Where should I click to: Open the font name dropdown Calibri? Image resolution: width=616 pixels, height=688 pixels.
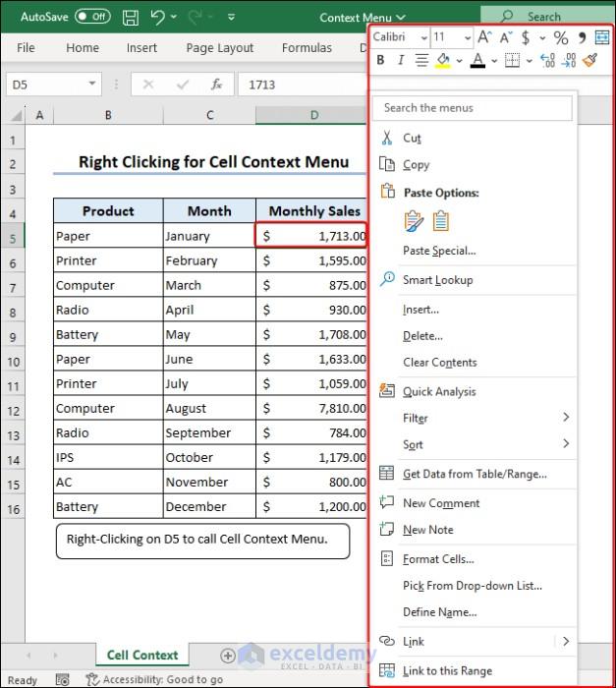tap(423, 37)
